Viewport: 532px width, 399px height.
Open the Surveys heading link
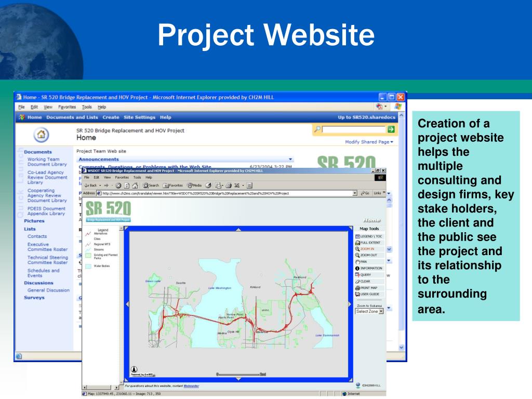34,298
